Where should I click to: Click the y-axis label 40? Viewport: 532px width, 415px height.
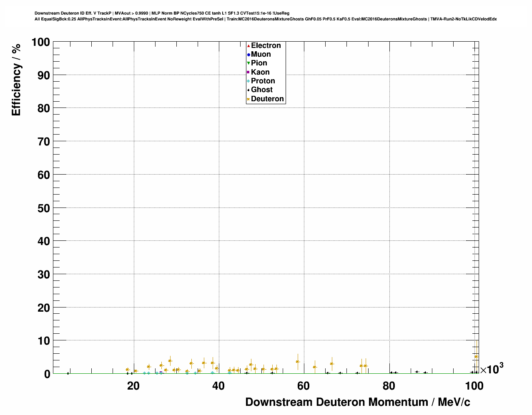(44, 241)
